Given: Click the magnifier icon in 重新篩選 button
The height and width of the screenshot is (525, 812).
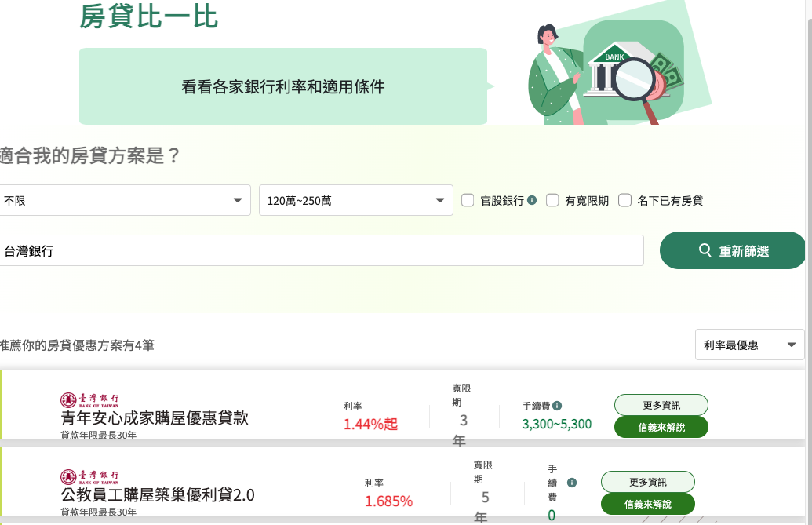Looking at the screenshot, I should tap(705, 250).
